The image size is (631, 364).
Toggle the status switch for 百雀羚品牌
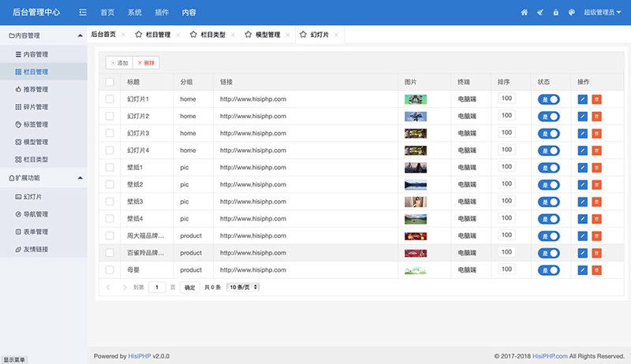[549, 253]
